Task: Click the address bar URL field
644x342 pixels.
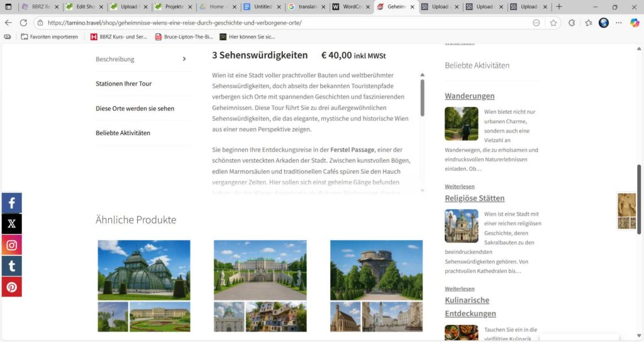Action: point(283,23)
